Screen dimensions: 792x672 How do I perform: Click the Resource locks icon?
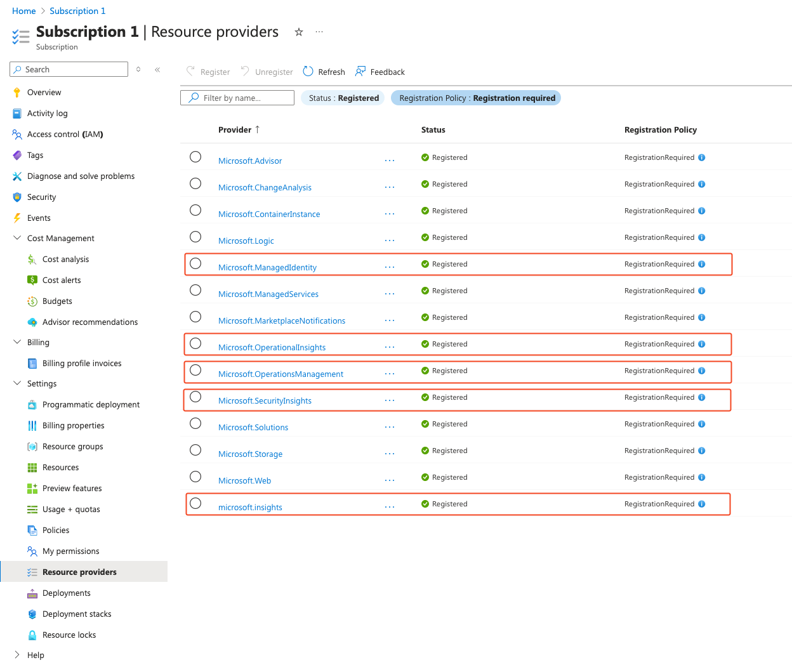point(32,635)
